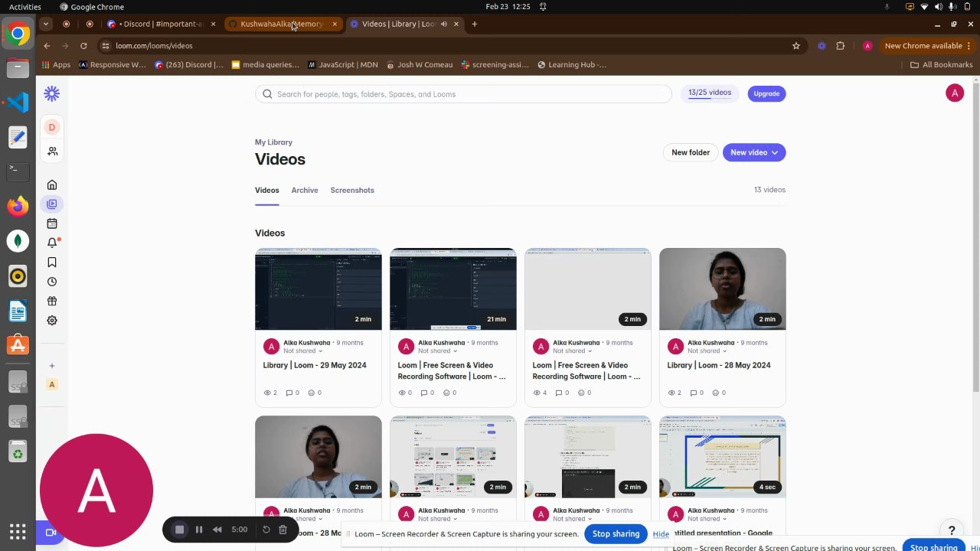Open the bookmark (Watch Later) sidebar icon

pyautogui.click(x=52, y=262)
